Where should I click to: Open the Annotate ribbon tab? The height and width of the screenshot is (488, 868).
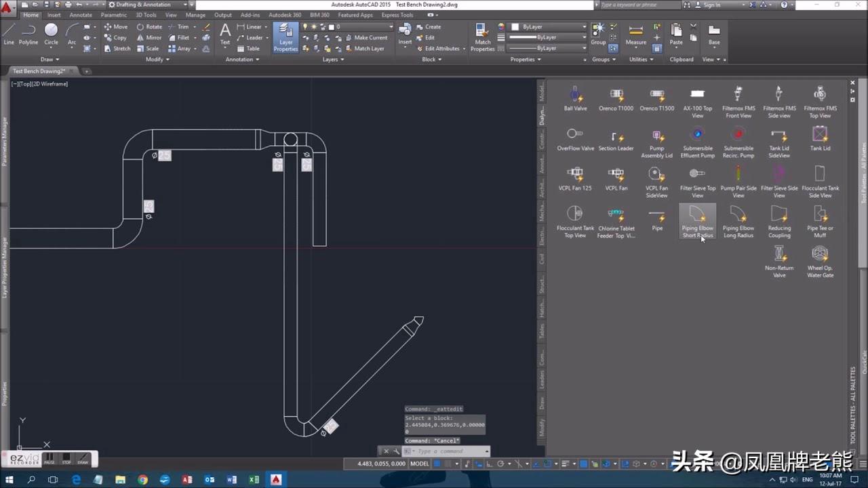[x=81, y=15]
